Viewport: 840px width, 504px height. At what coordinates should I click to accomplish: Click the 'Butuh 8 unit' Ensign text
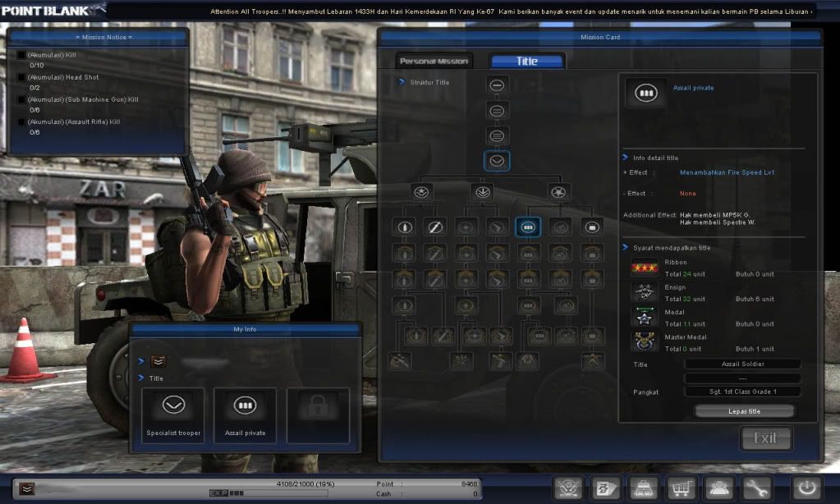[x=755, y=299]
